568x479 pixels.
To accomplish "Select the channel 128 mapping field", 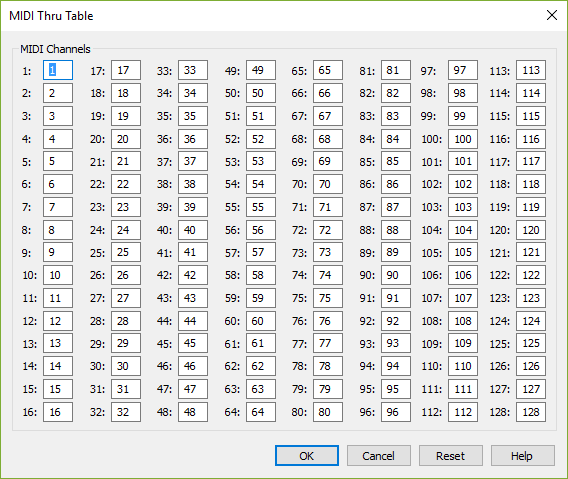I will (531, 412).
